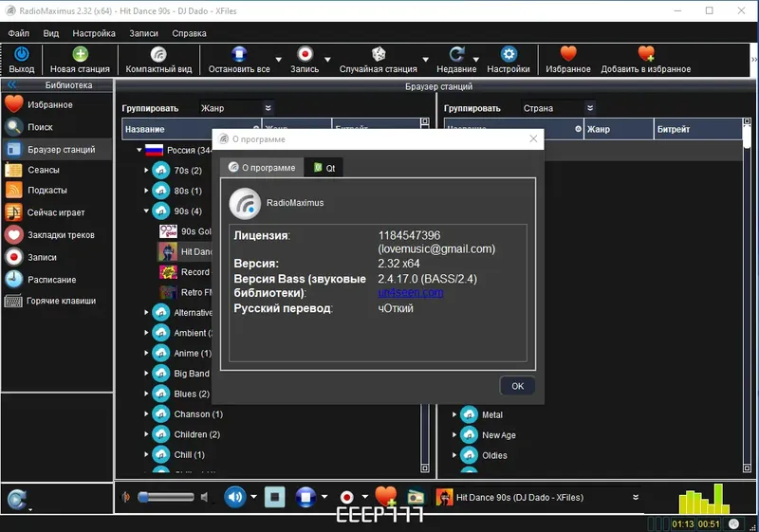Toggle recording with bottom record button
This screenshot has width=759, height=532.
(x=346, y=497)
